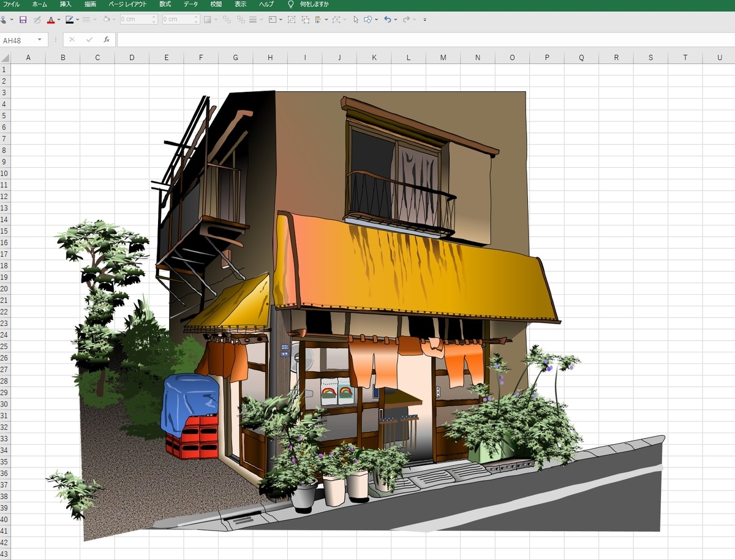735x560 pixels.
Task: Choose the Select Objects arrow pointer
Action: point(356,20)
